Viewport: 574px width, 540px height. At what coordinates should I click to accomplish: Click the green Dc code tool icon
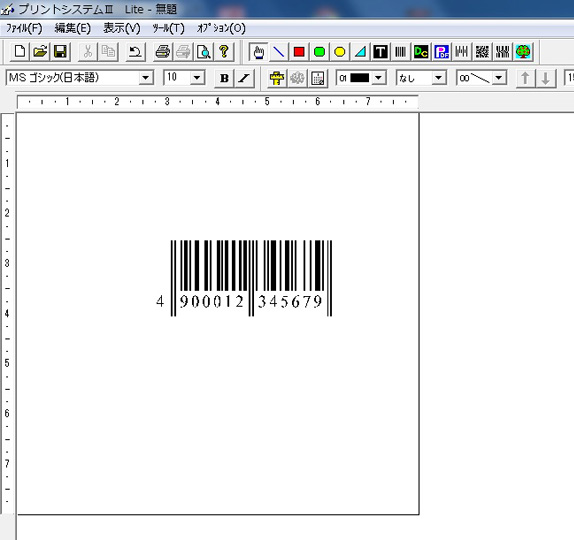click(421, 52)
